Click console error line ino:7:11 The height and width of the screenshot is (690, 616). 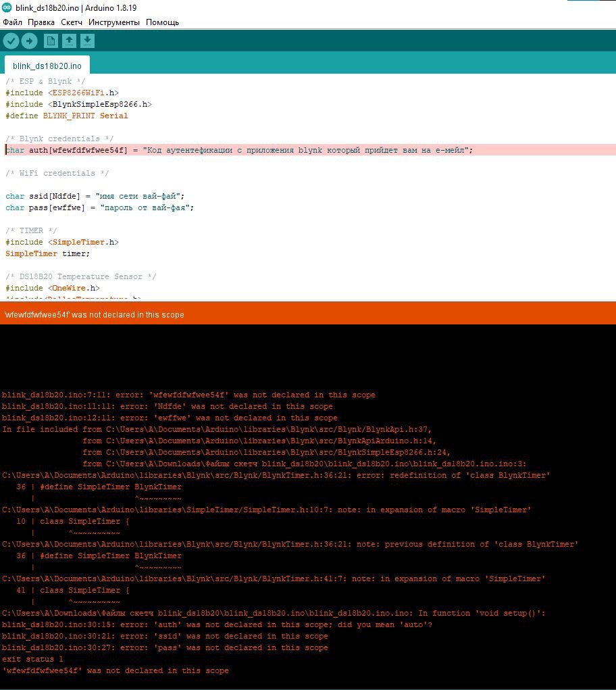tap(188, 395)
